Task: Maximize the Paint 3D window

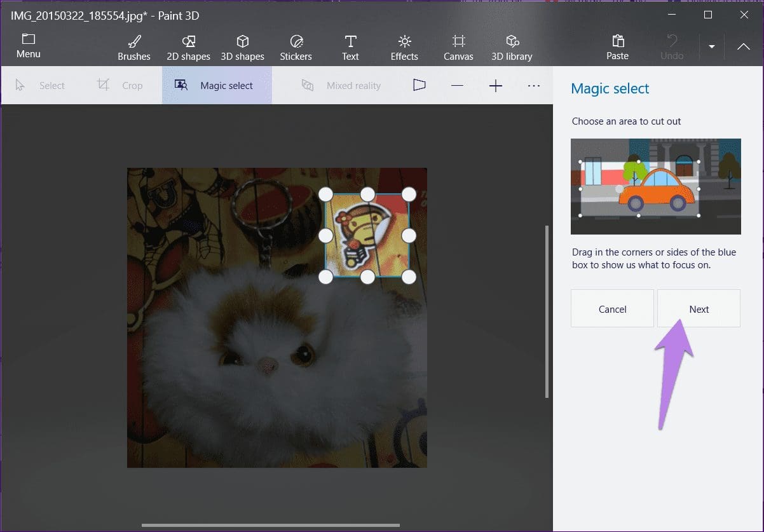Action: tap(707, 15)
